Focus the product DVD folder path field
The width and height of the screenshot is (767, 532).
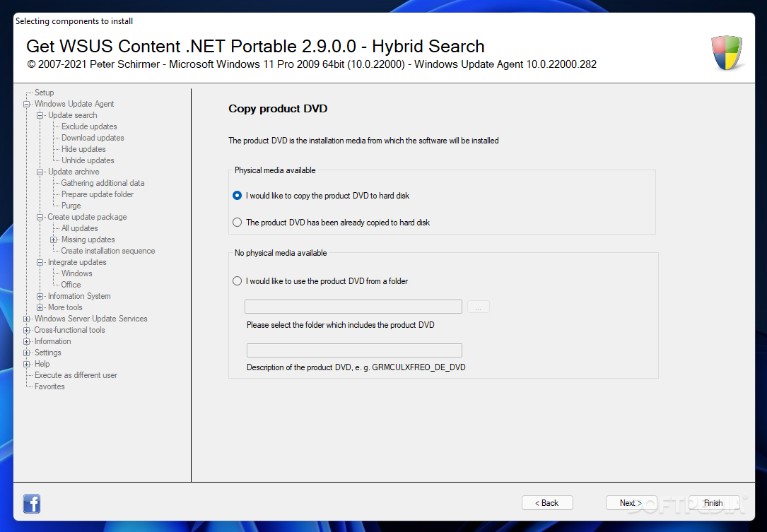[353, 307]
